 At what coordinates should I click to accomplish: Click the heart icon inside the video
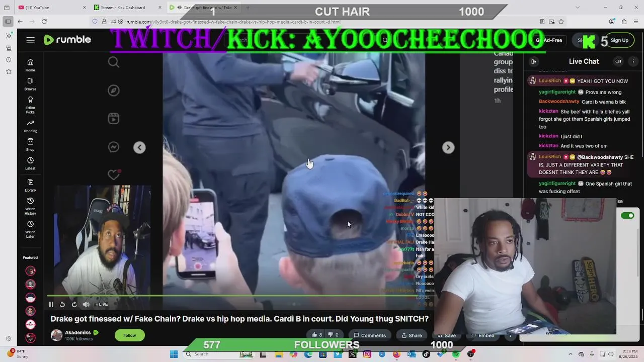pyautogui.click(x=114, y=174)
